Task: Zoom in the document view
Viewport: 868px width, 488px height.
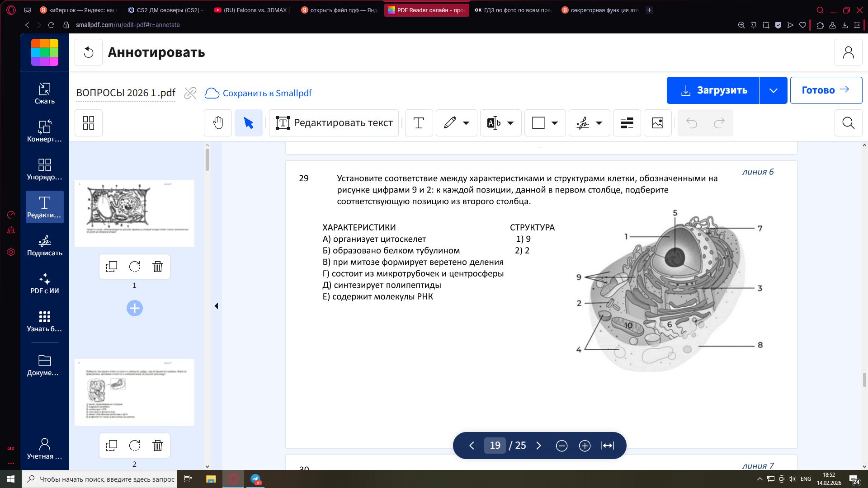Action: pos(585,446)
